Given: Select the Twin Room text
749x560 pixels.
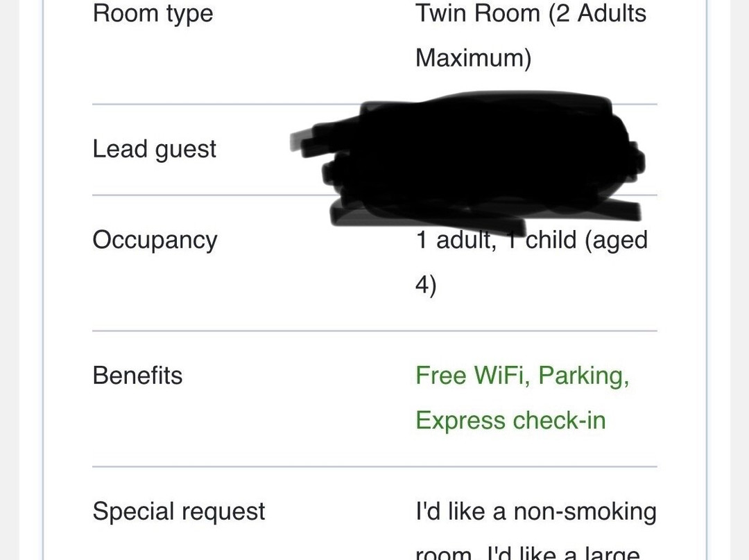Looking at the screenshot, I should [478, 14].
